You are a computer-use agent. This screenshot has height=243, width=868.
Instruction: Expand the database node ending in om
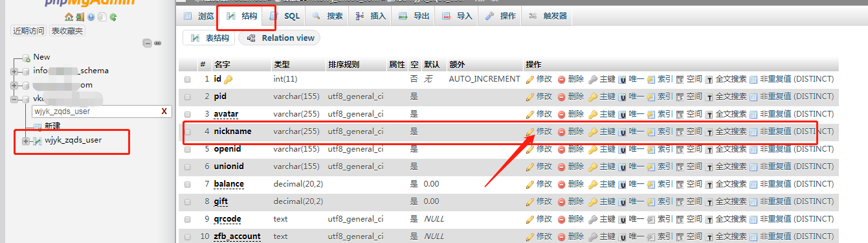[14, 85]
